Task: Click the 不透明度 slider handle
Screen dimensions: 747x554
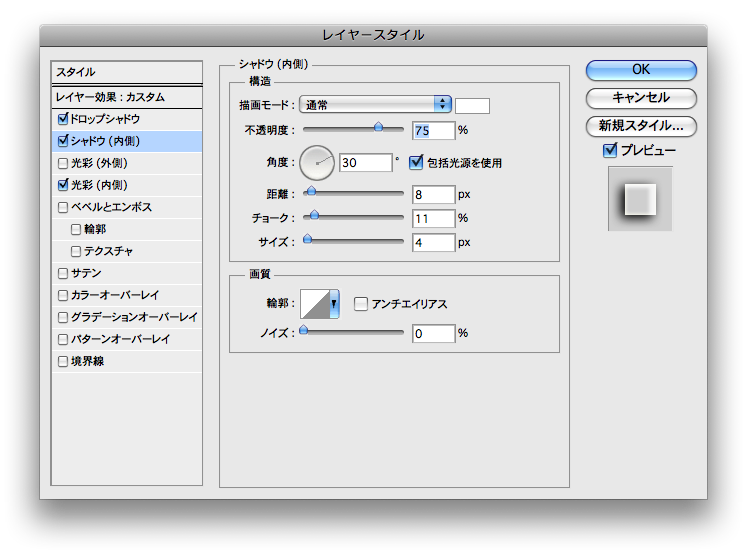Action: [379, 127]
